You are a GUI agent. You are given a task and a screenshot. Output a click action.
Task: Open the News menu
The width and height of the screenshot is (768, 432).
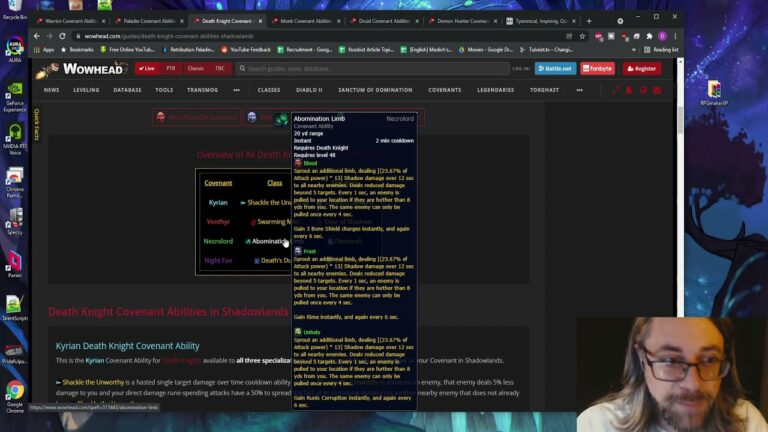(51, 90)
